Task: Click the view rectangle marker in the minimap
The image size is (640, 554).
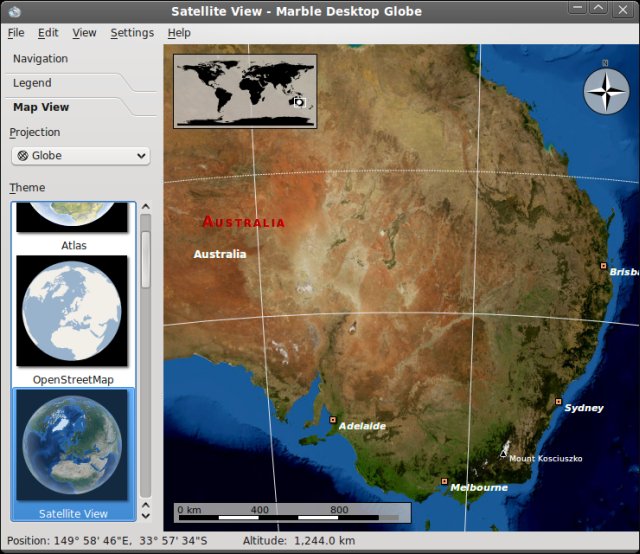Action: (300, 102)
